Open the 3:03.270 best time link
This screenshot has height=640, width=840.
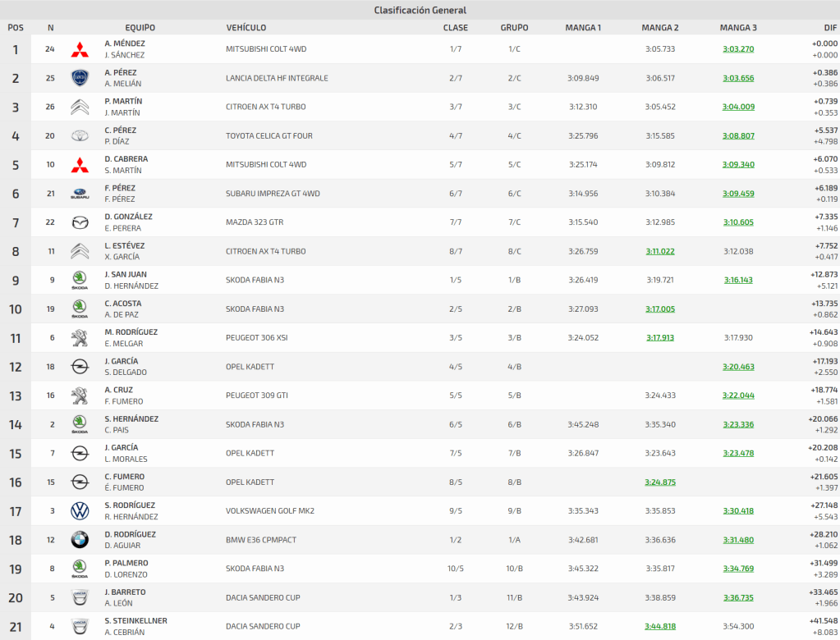tap(738, 49)
